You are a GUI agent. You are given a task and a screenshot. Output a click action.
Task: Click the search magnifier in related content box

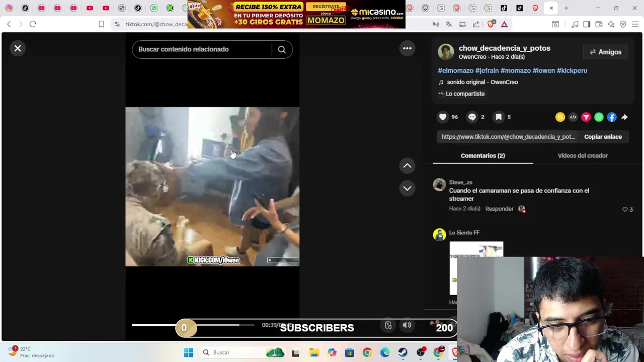[282, 49]
